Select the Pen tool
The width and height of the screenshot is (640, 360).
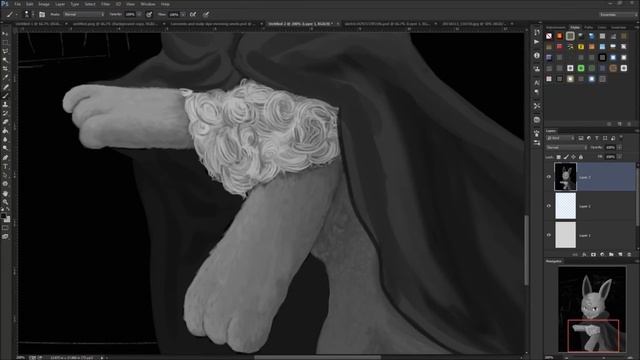pyautogui.click(x=5, y=158)
